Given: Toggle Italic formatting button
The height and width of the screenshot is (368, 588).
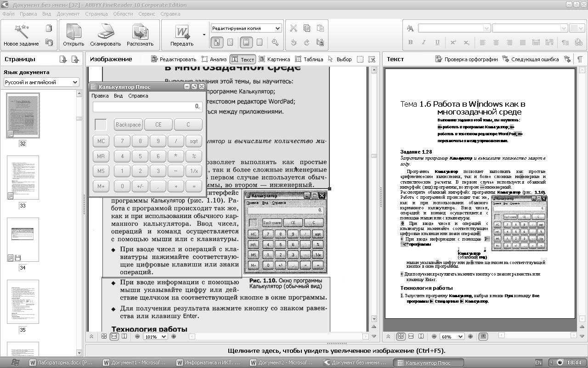Looking at the screenshot, I should [x=424, y=42].
